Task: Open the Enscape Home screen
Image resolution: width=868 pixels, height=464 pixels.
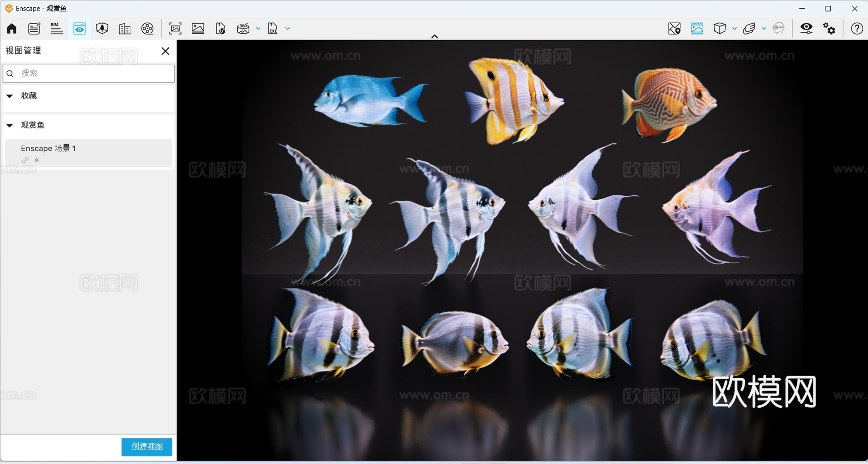Action: click(11, 28)
